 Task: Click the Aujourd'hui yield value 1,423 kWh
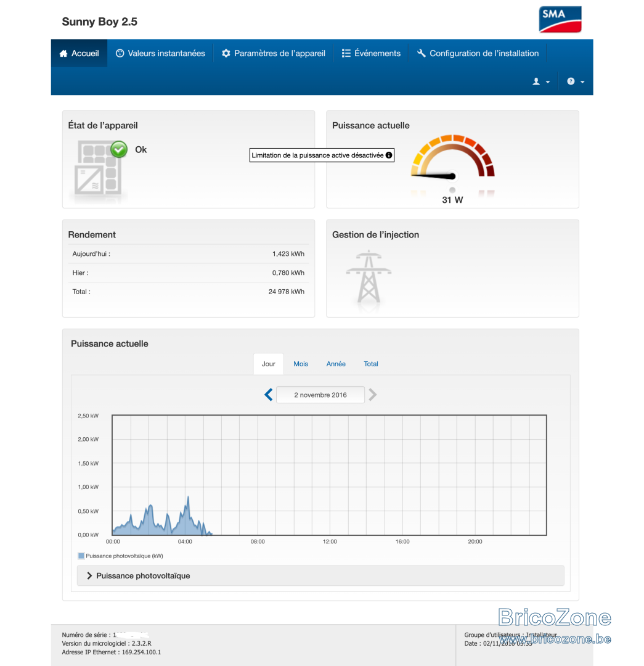tap(288, 253)
